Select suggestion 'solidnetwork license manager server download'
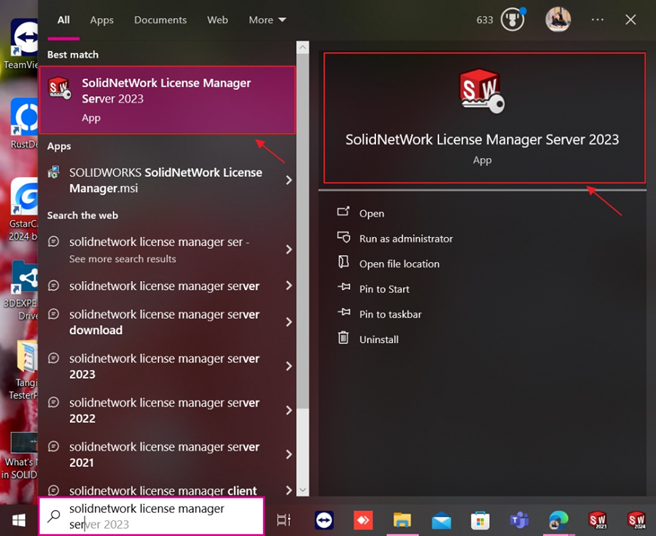 [167, 322]
